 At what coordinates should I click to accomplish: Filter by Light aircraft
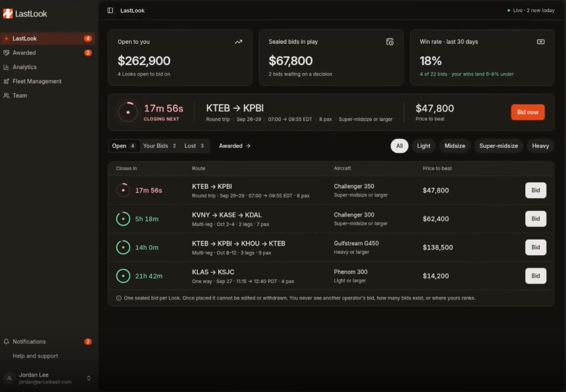click(424, 146)
